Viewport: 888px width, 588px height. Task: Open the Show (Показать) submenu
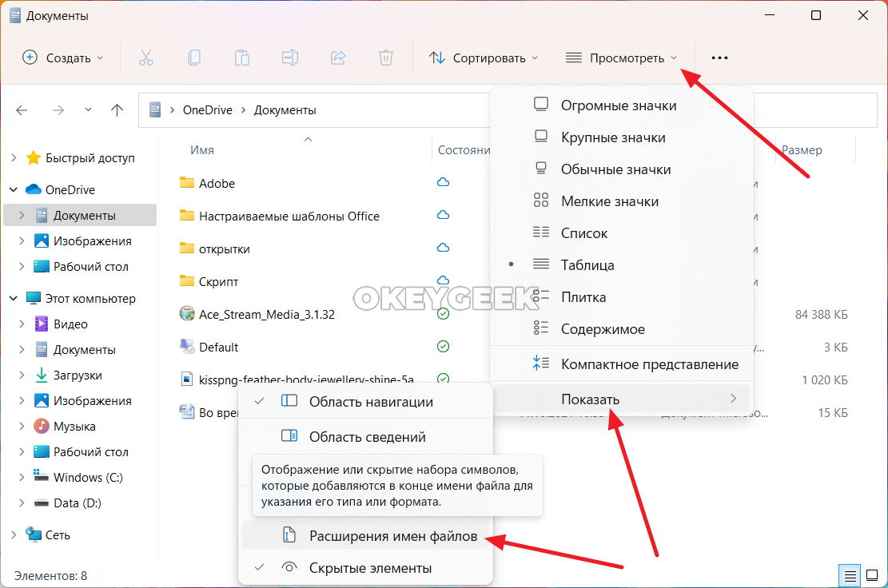[x=621, y=399]
